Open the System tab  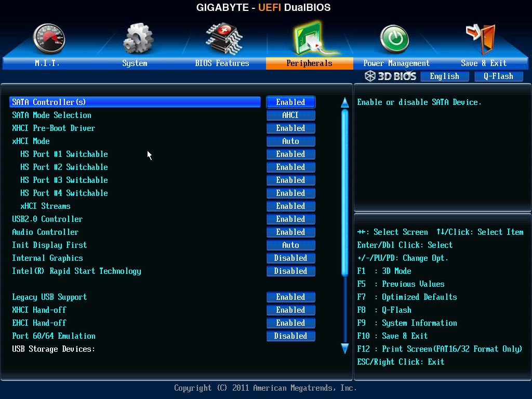pyautogui.click(x=135, y=63)
